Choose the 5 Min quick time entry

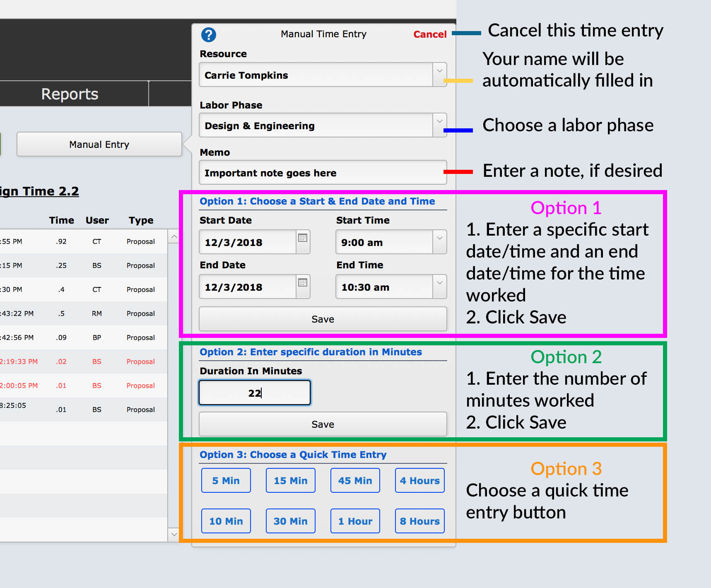(226, 480)
